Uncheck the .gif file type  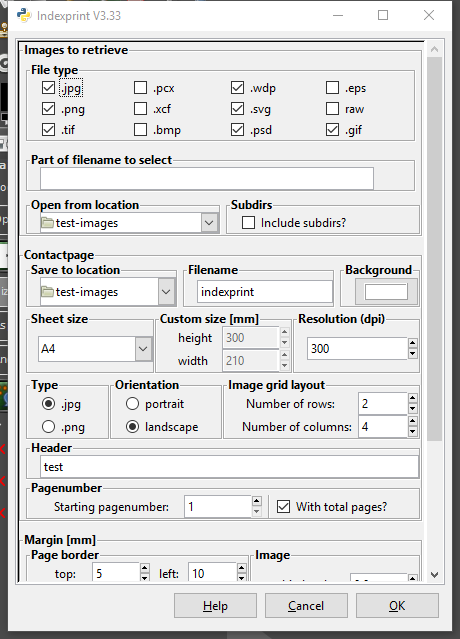(x=332, y=130)
